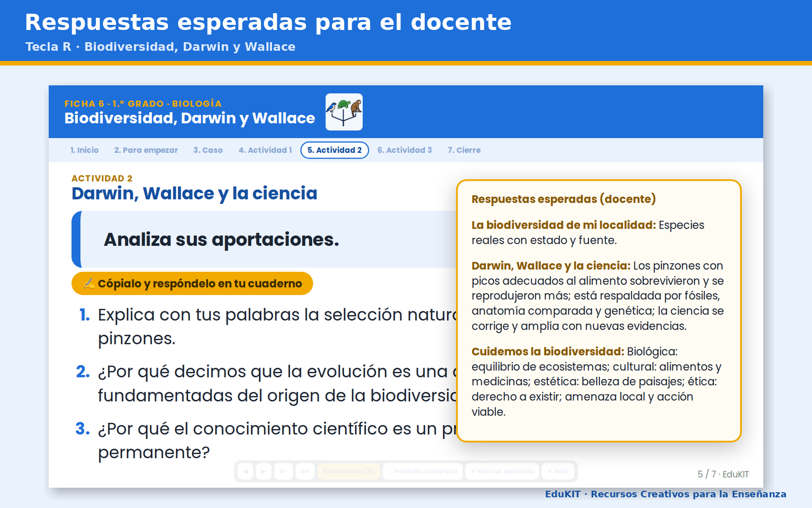Enter Pantalla completa fullscreen mode
Viewport: 812px width, 508px height.
point(423,471)
